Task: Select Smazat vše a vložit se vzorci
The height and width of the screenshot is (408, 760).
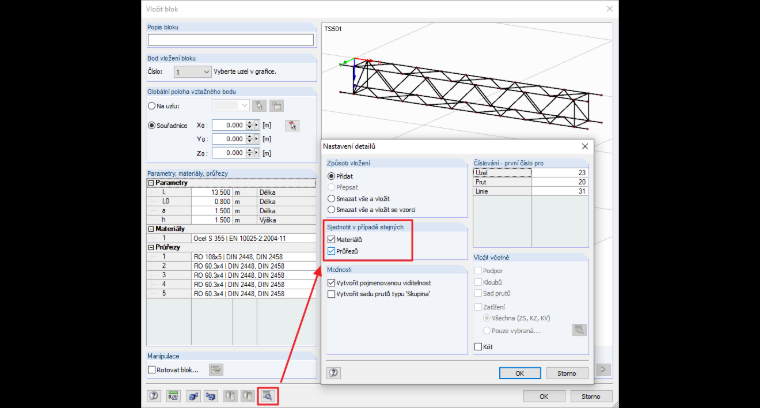Action: coord(331,209)
